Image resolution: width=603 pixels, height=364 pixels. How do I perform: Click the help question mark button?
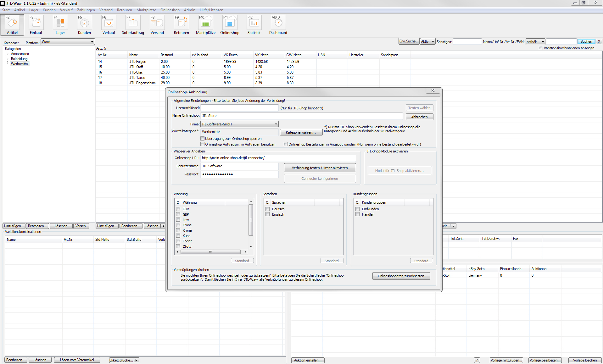(477, 360)
